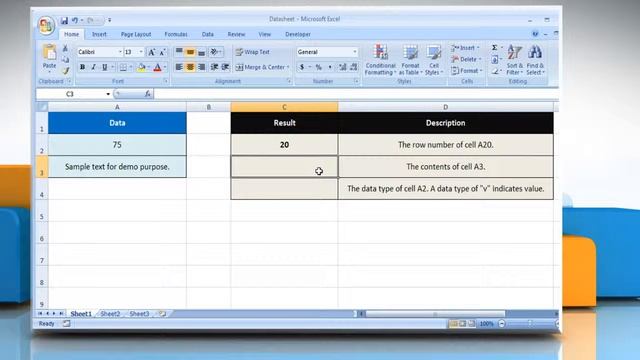Screen dimensions: 640x360
Task: Copy the selected cell
Action: tap(65, 60)
